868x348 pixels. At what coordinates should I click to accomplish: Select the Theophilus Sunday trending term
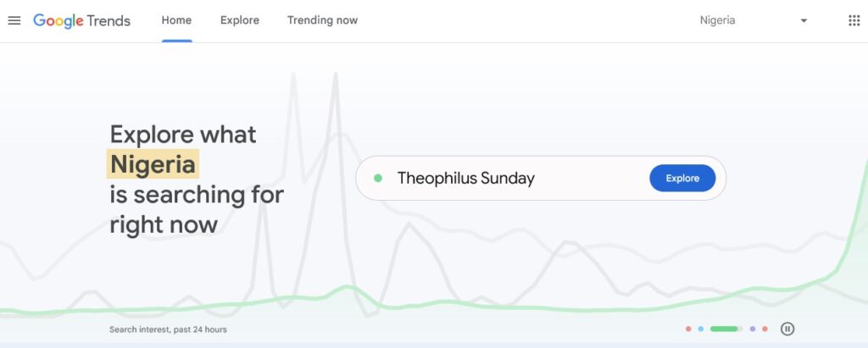pos(466,178)
